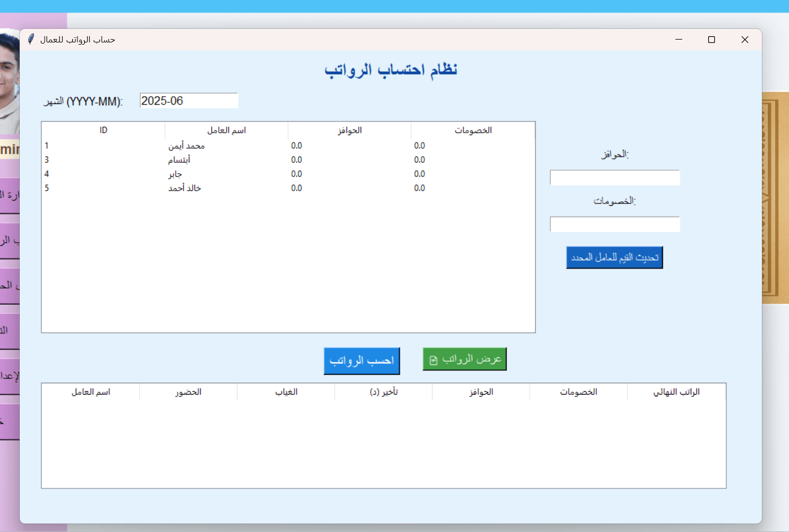
Task: Click the الحوافز header in the upper table
Action: point(350,130)
